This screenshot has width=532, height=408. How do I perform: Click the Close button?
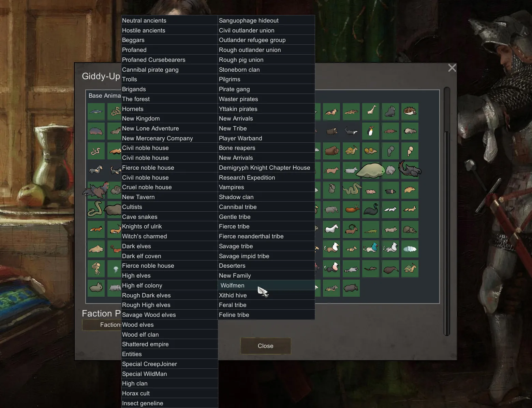coord(266,346)
